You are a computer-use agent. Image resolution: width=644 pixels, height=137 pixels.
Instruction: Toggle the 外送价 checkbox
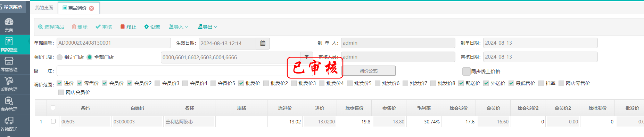486,83
